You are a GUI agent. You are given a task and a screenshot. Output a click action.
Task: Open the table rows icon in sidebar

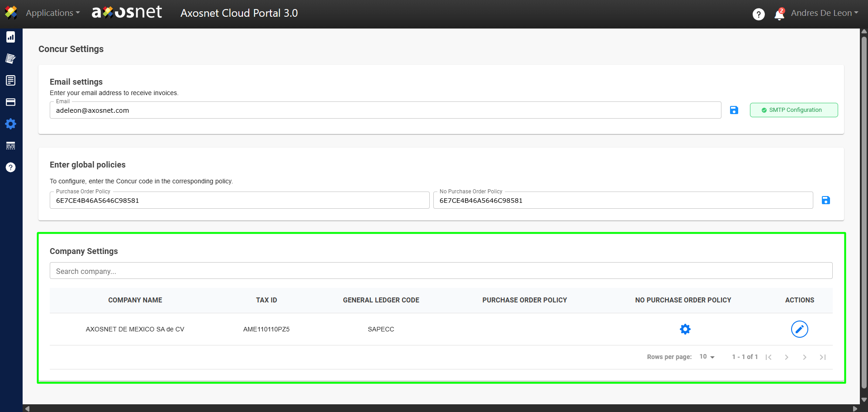coord(11,146)
